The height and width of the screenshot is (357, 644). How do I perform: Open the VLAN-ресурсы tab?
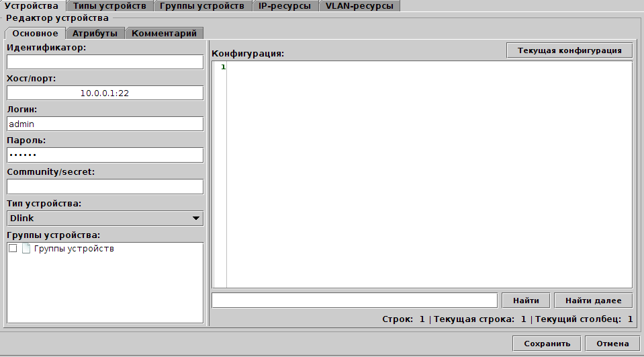coord(359,6)
